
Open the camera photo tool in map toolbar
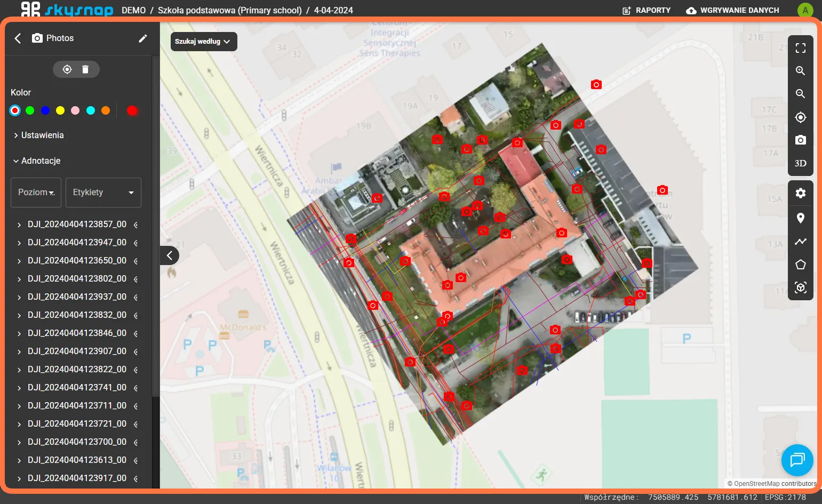[800, 140]
